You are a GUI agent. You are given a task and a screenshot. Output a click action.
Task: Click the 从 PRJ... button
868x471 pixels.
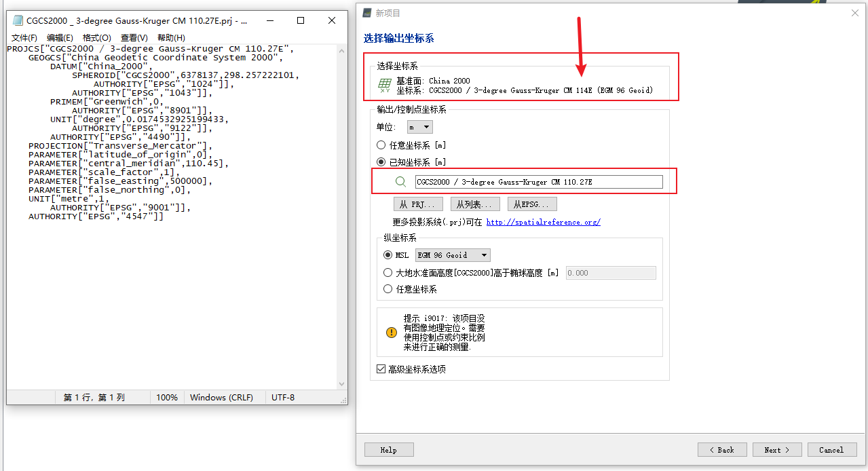coord(418,204)
